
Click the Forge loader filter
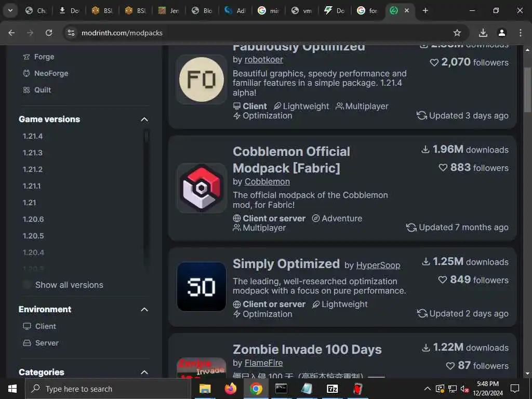coord(38,57)
